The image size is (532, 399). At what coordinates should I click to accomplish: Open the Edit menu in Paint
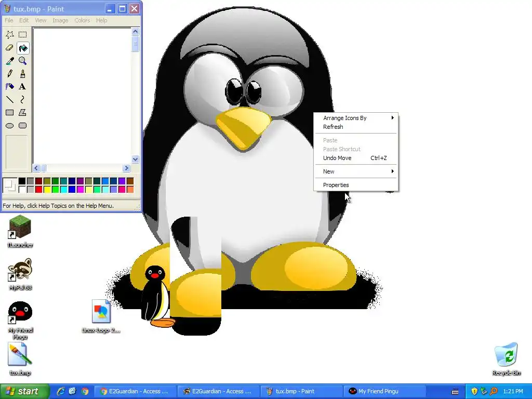tap(24, 20)
